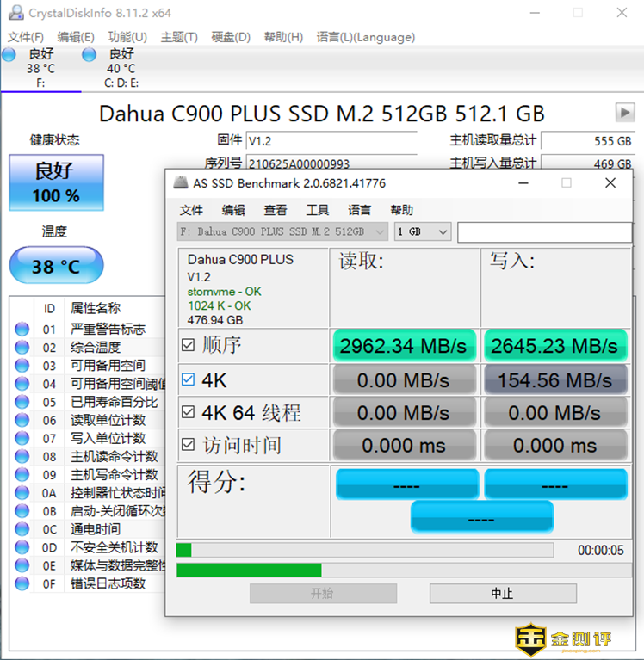Select the blue orb of attribute 0F row
This screenshot has height=660, width=644.
[x=22, y=583]
